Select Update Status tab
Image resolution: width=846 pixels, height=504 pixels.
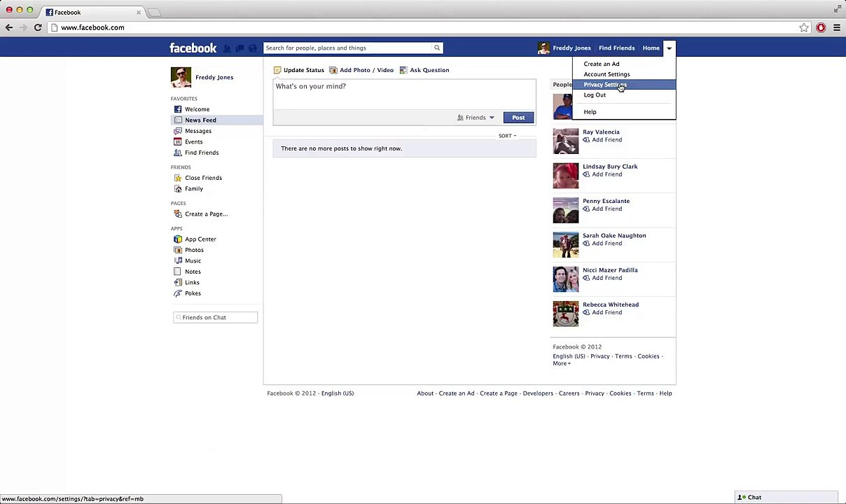pyautogui.click(x=299, y=70)
